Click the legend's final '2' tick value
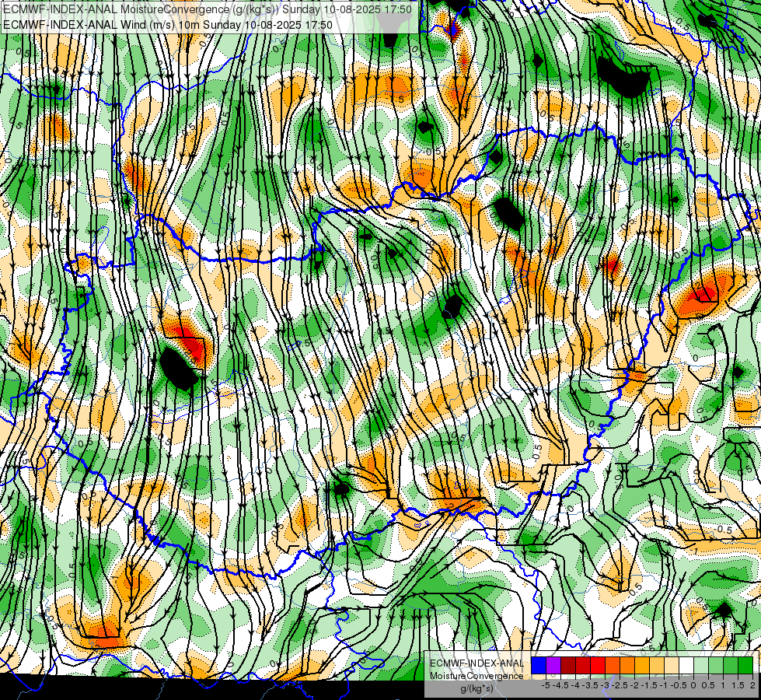Image resolution: width=761 pixels, height=700 pixels. [x=752, y=685]
